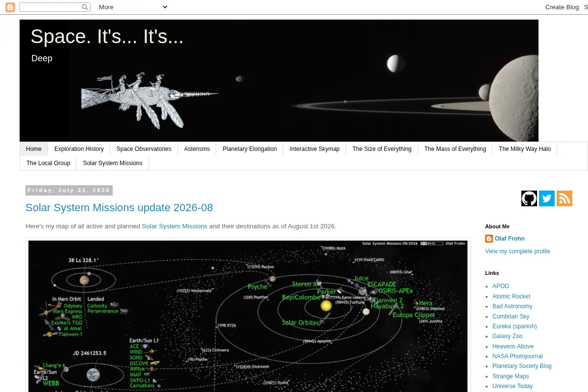Expand the More dropdown in Blogger bar
The image size is (588, 392).
pyautogui.click(x=133, y=7)
